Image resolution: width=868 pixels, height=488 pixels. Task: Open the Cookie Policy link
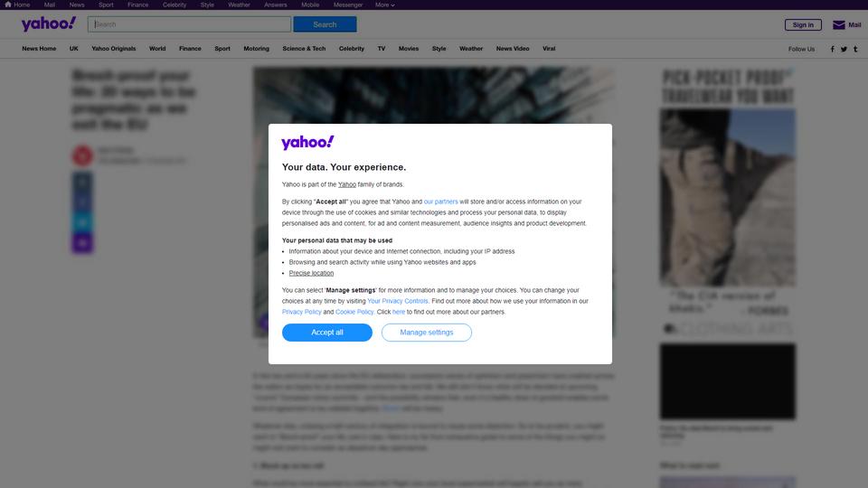pos(354,312)
